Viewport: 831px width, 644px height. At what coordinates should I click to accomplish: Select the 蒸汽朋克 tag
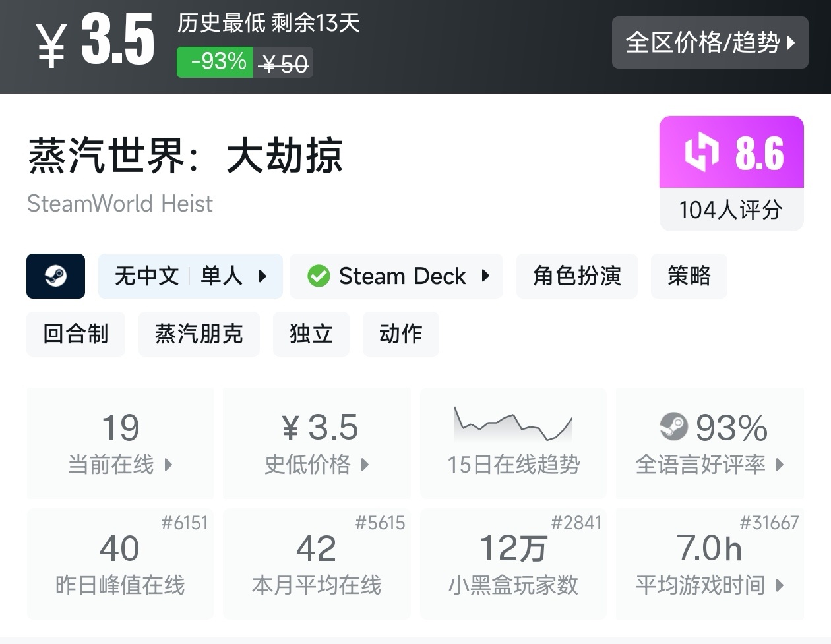click(x=199, y=334)
